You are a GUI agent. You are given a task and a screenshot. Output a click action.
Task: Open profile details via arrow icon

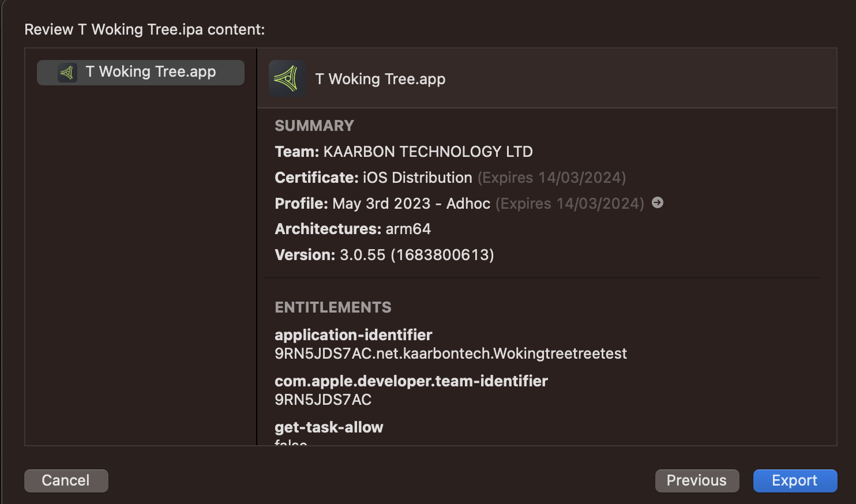(657, 203)
